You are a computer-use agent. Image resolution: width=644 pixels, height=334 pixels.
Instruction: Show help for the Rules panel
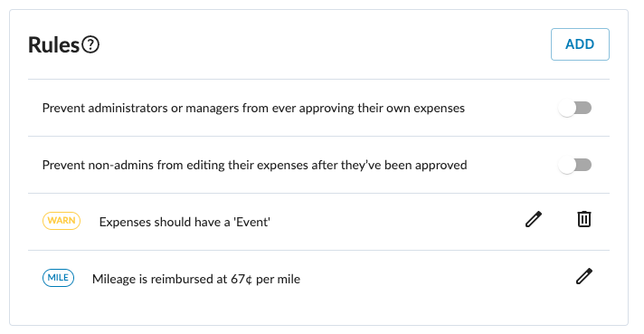point(90,44)
